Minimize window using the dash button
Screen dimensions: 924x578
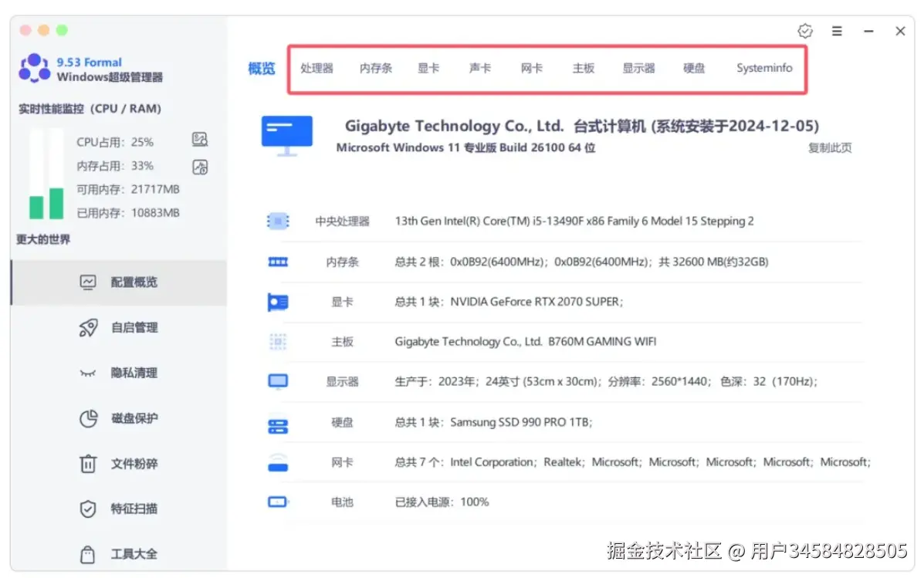point(868,31)
